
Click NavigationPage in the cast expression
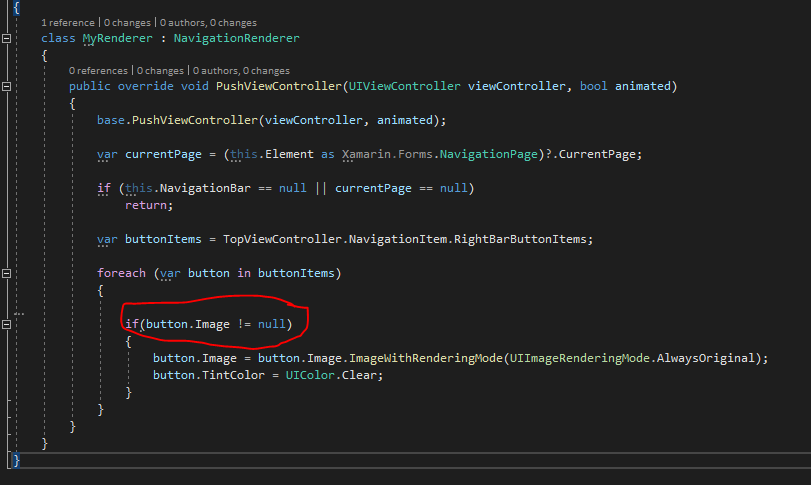coord(489,154)
